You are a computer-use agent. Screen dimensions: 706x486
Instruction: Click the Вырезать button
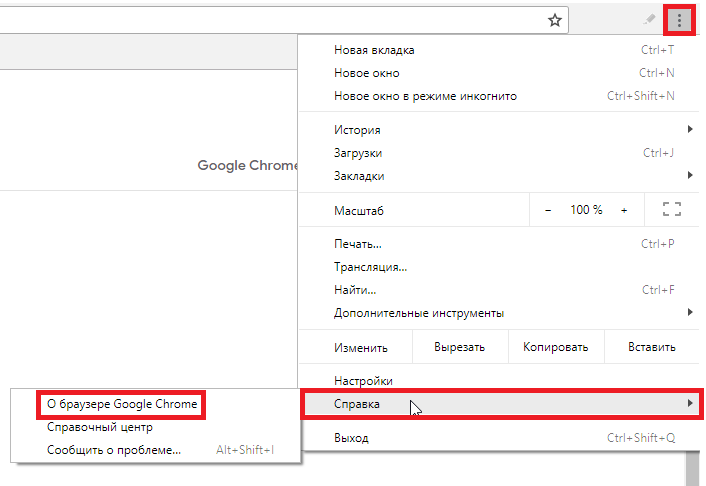[x=459, y=347]
